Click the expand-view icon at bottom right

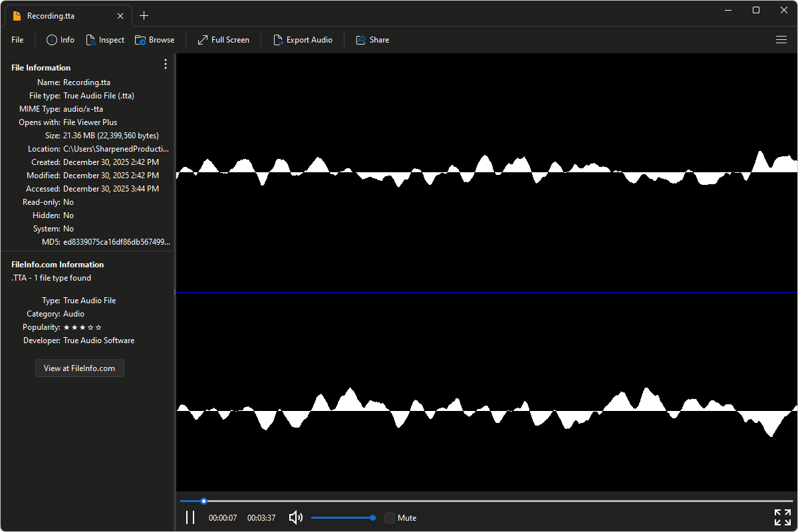point(782,517)
